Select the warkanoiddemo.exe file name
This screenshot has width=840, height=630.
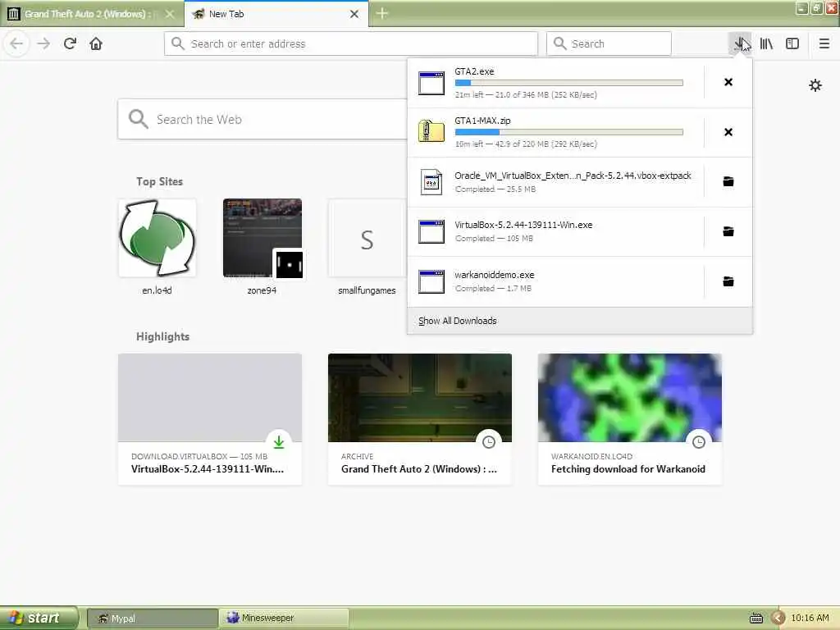point(495,275)
